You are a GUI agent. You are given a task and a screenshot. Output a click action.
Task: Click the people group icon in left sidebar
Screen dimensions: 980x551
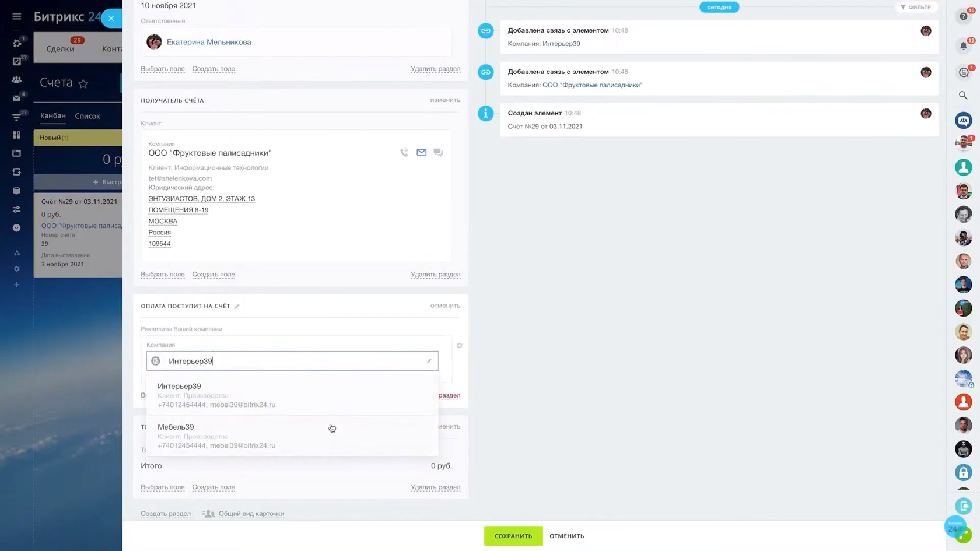point(16,80)
